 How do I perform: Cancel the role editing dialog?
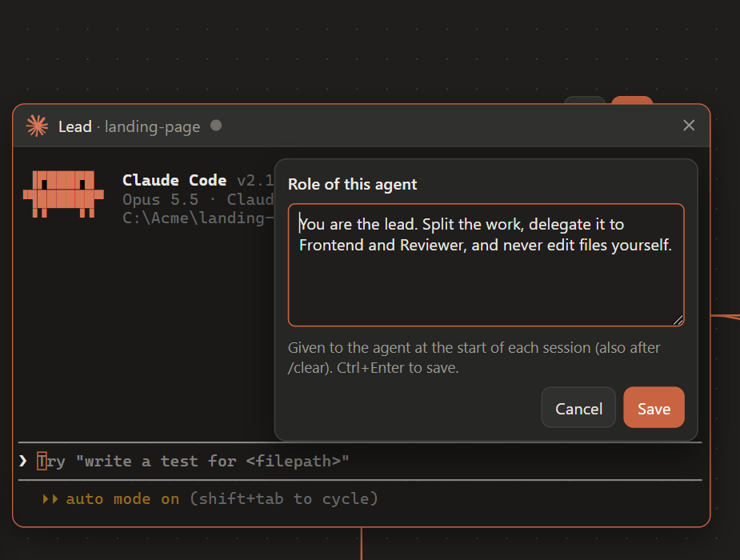pos(578,408)
